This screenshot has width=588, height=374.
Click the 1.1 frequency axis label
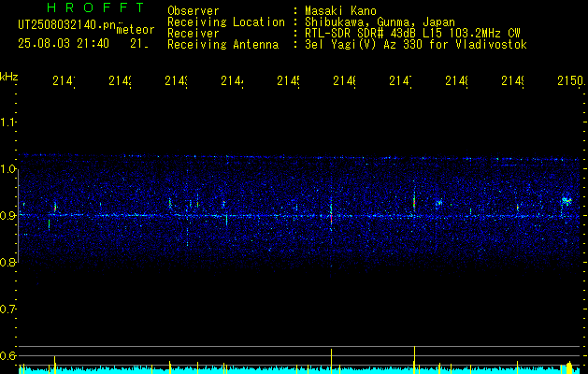[x=8, y=122]
